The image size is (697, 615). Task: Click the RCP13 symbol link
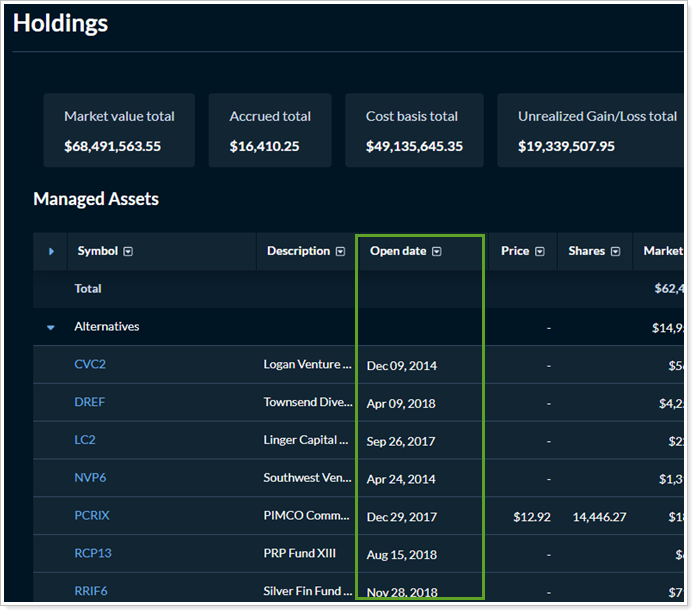[93, 554]
